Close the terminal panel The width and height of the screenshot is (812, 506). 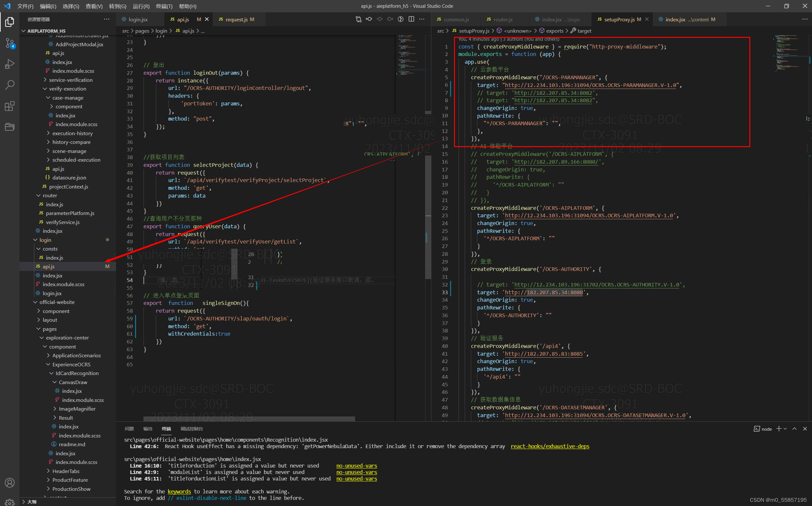pos(805,429)
